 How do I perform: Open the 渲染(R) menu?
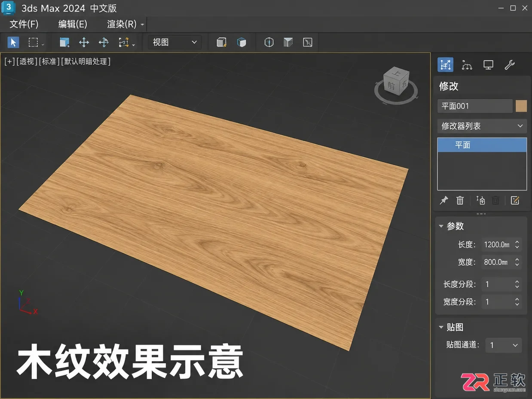122,24
